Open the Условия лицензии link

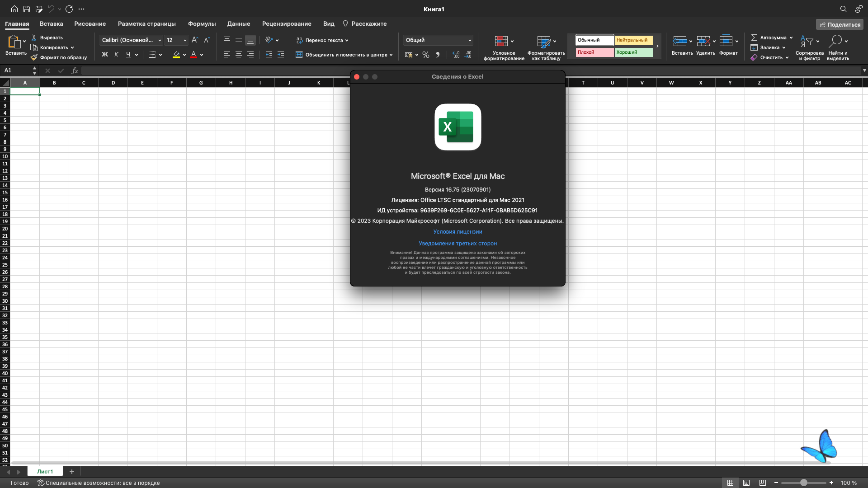point(458,232)
